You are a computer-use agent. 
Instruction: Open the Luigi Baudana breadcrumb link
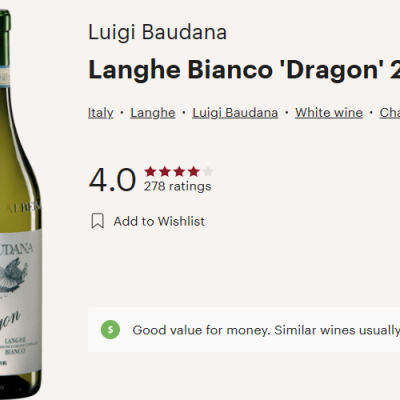[235, 113]
